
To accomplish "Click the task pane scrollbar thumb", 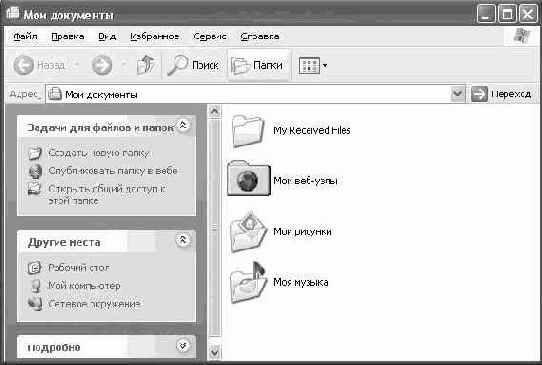I will tap(215, 227).
